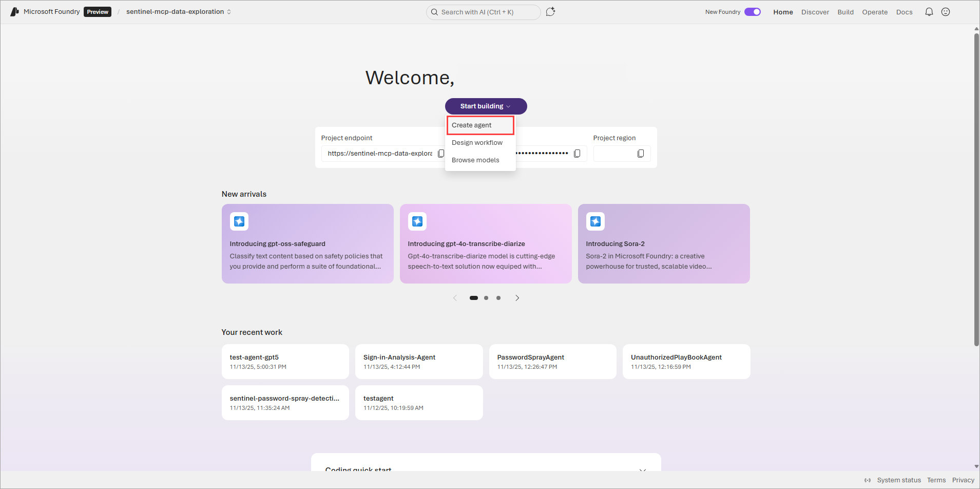Copy the masked API key
This screenshot has width=980, height=489.
tap(577, 154)
